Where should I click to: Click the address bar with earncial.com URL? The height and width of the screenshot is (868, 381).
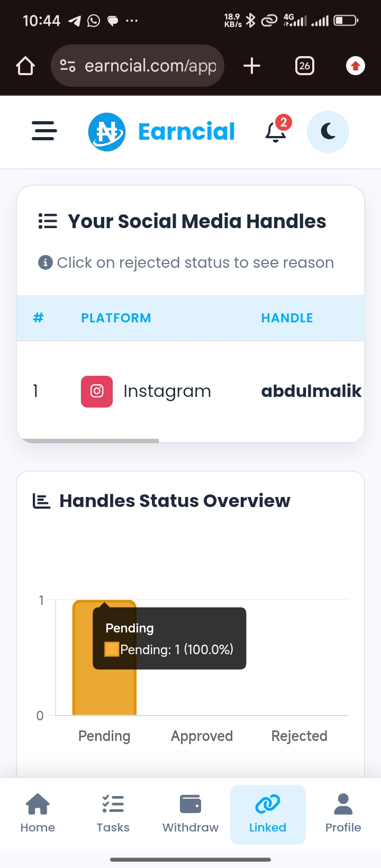[x=150, y=66]
